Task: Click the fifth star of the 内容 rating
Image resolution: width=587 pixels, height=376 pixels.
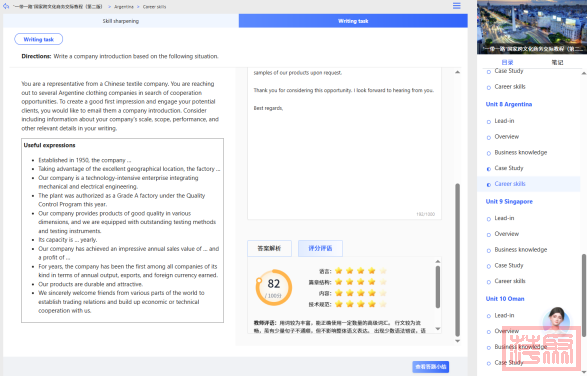Action: (383, 293)
